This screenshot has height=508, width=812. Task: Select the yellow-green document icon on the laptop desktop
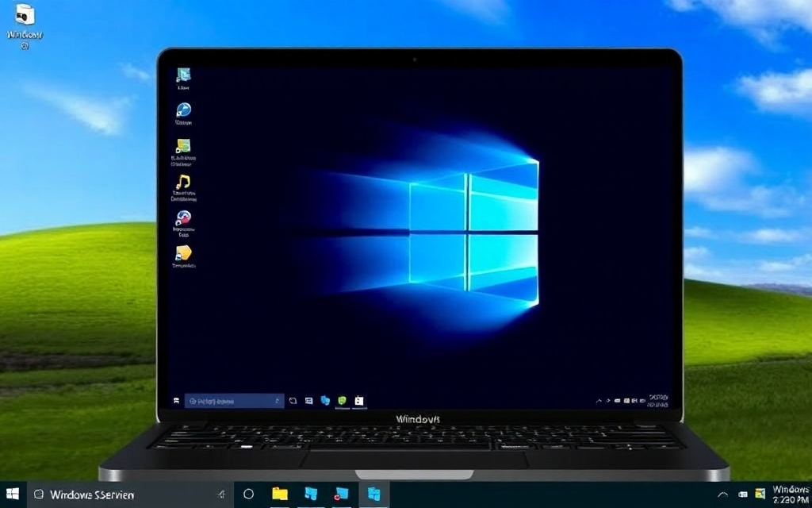183,152
